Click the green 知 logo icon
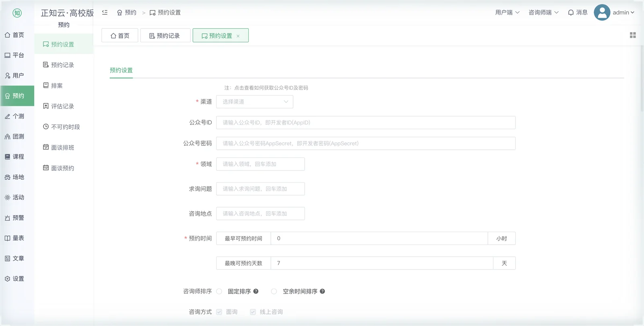The width and height of the screenshot is (644, 326). pyautogui.click(x=17, y=13)
